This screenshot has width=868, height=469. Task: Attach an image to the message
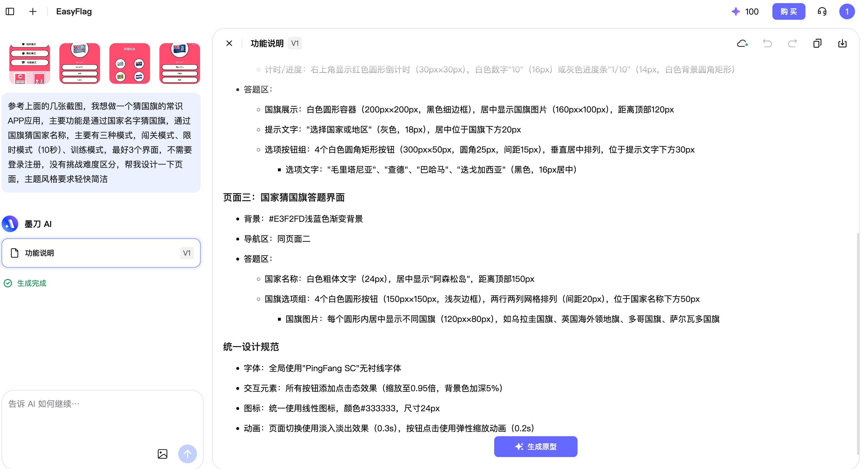pyautogui.click(x=162, y=454)
